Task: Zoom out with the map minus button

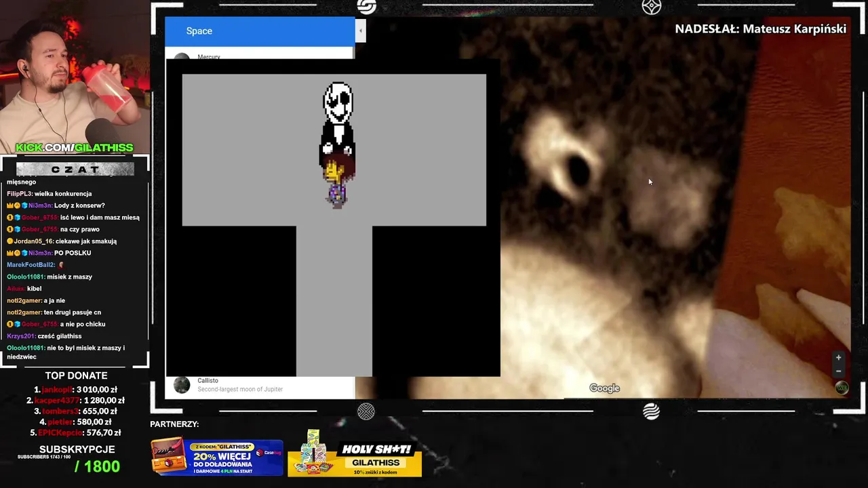Action: click(x=838, y=371)
